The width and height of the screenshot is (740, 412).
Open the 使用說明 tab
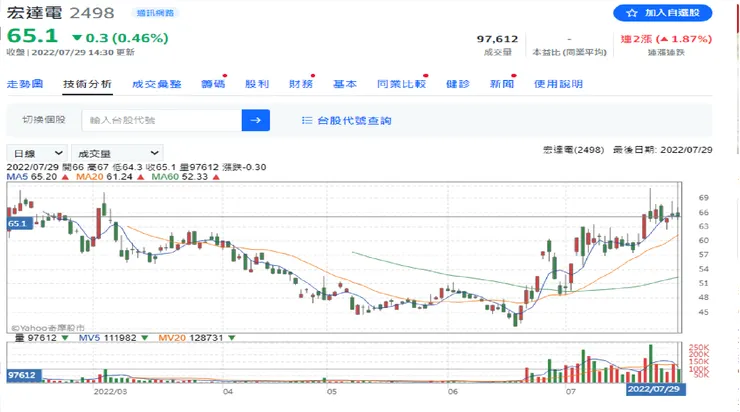click(x=558, y=84)
